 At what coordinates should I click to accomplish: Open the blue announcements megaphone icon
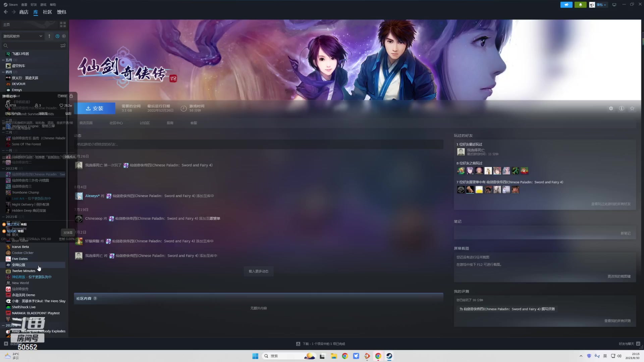tap(566, 5)
